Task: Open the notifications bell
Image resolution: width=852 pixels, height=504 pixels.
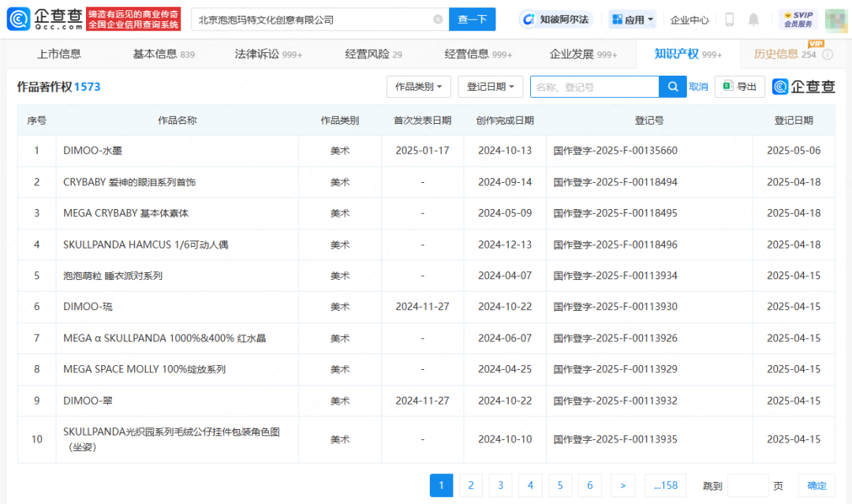Action: [x=754, y=20]
